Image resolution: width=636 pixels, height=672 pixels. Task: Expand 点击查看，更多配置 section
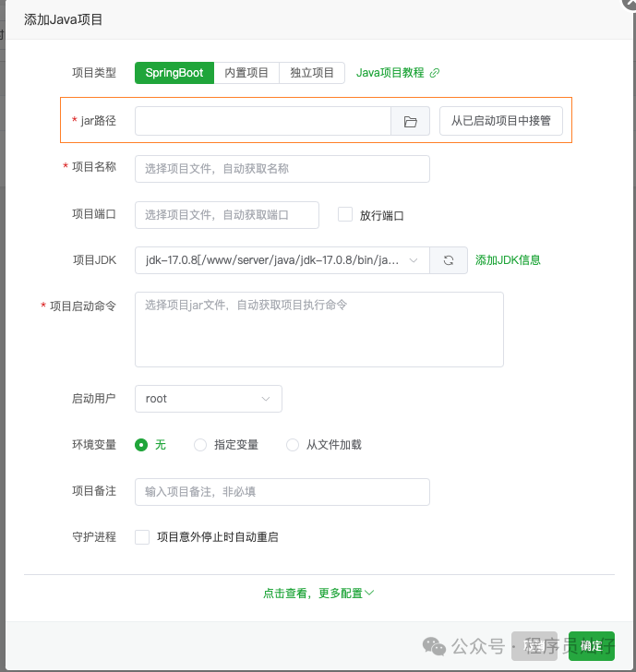tap(318, 594)
